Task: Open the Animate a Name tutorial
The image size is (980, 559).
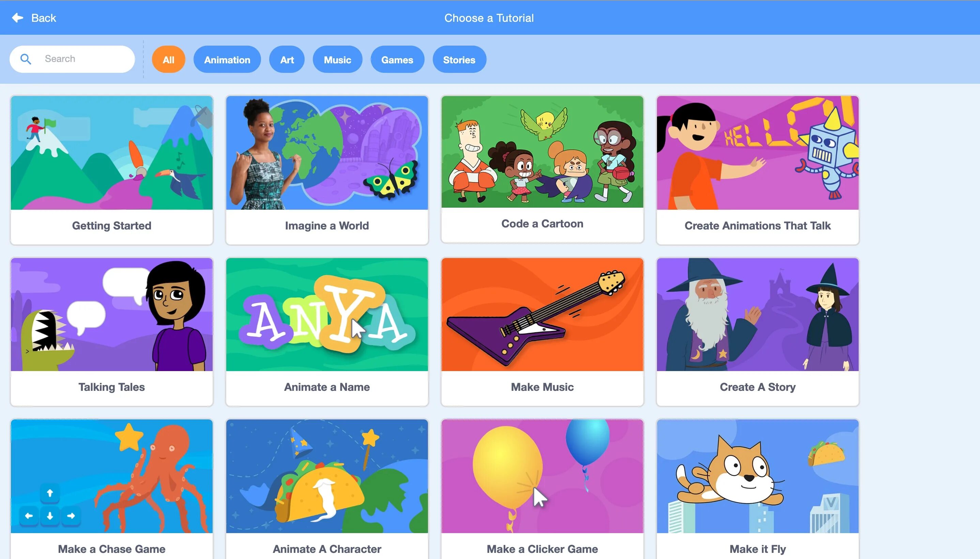Action: [x=327, y=332]
